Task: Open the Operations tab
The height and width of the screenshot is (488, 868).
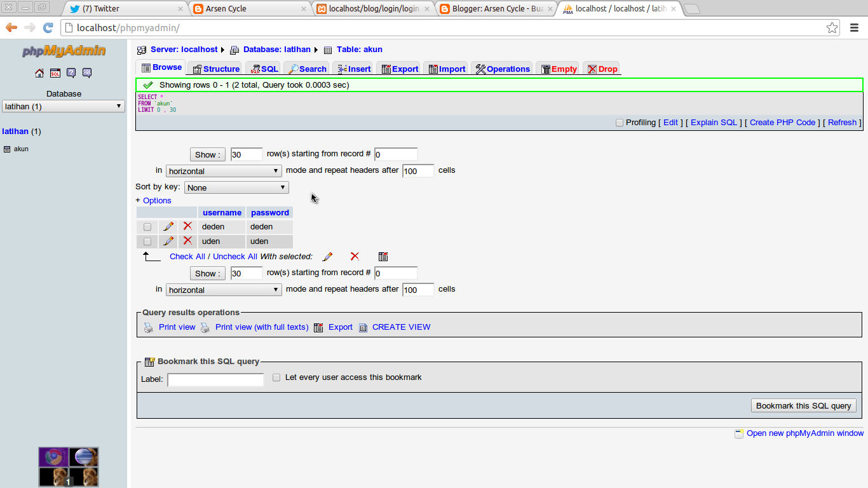Action: coord(501,68)
